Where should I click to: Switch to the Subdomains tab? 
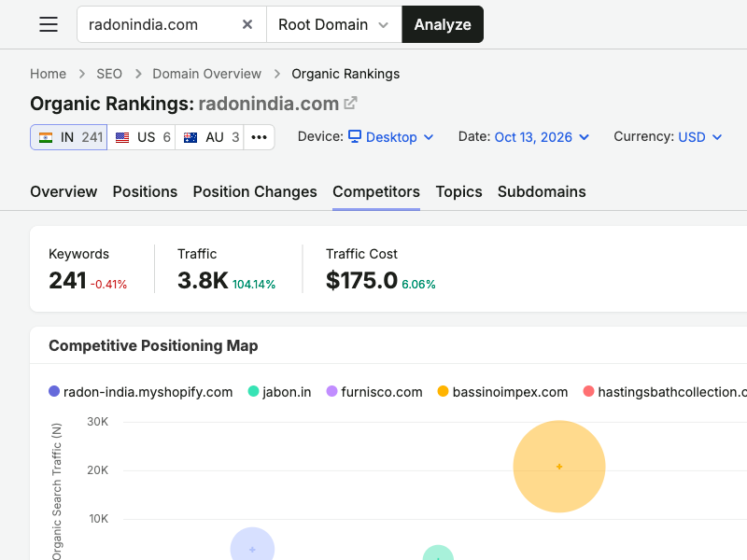pyautogui.click(x=542, y=191)
